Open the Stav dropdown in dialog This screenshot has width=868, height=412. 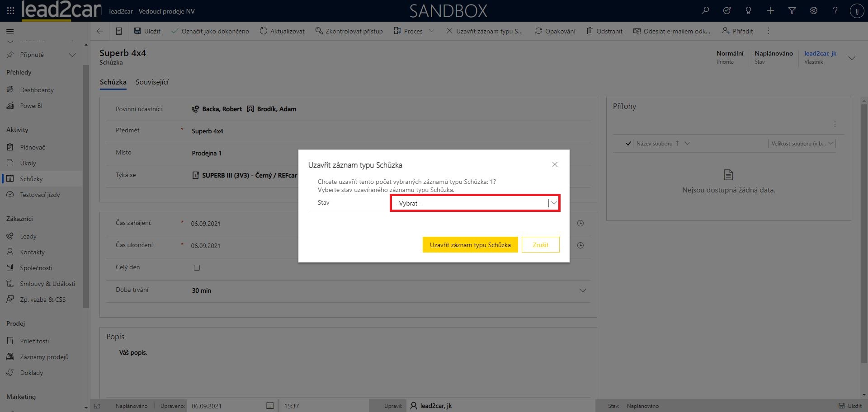475,203
